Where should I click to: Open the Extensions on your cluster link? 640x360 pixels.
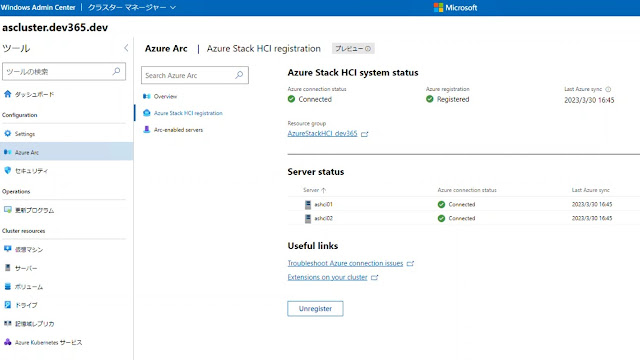327,277
